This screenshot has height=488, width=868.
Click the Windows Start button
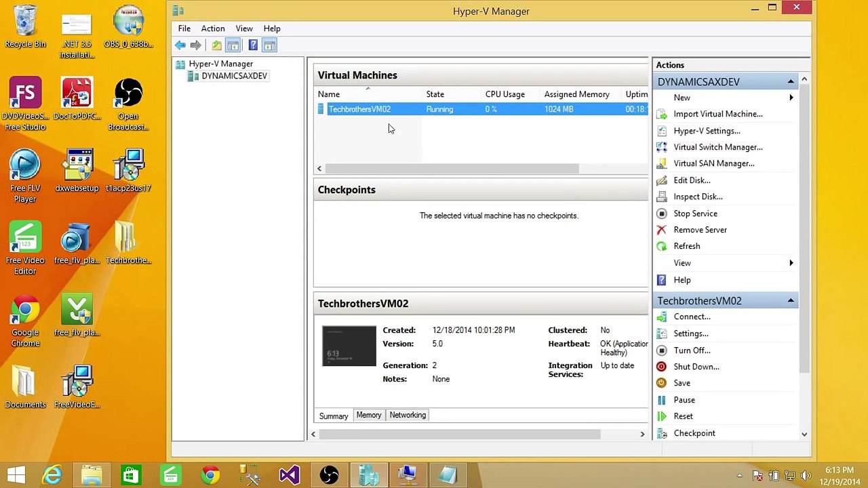point(16,475)
